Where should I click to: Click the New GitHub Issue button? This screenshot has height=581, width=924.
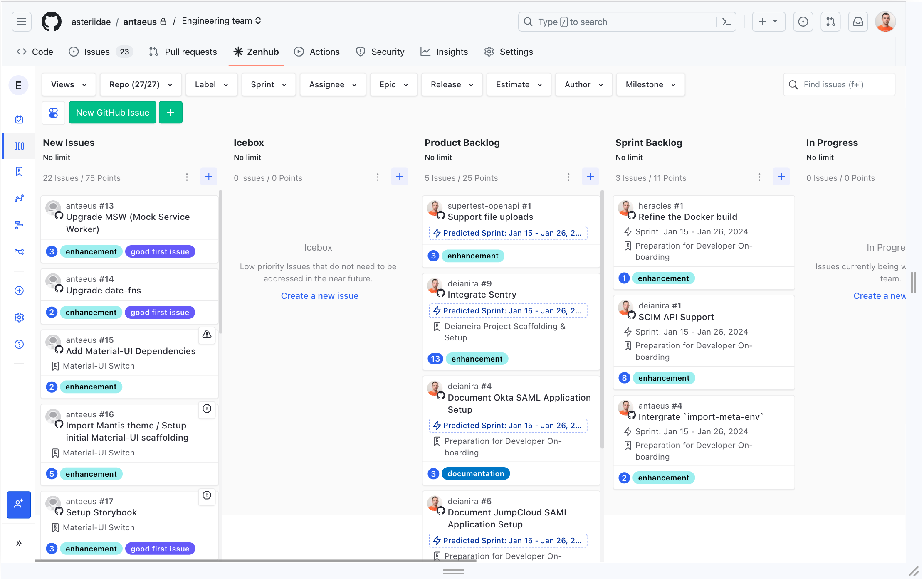point(113,113)
